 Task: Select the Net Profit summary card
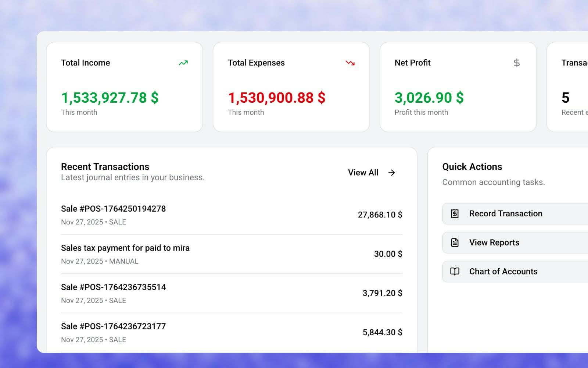(x=458, y=87)
